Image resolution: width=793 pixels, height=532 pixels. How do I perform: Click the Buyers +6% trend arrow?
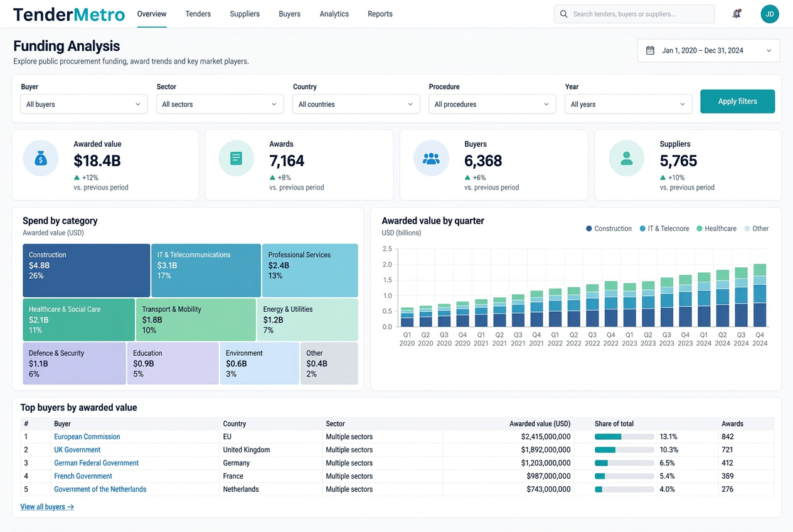[467, 178]
